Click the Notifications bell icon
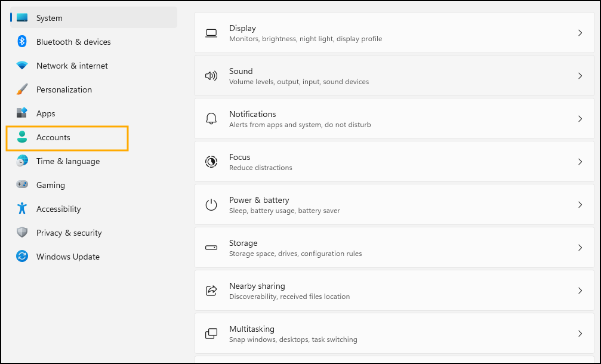601x364 pixels. (x=211, y=119)
